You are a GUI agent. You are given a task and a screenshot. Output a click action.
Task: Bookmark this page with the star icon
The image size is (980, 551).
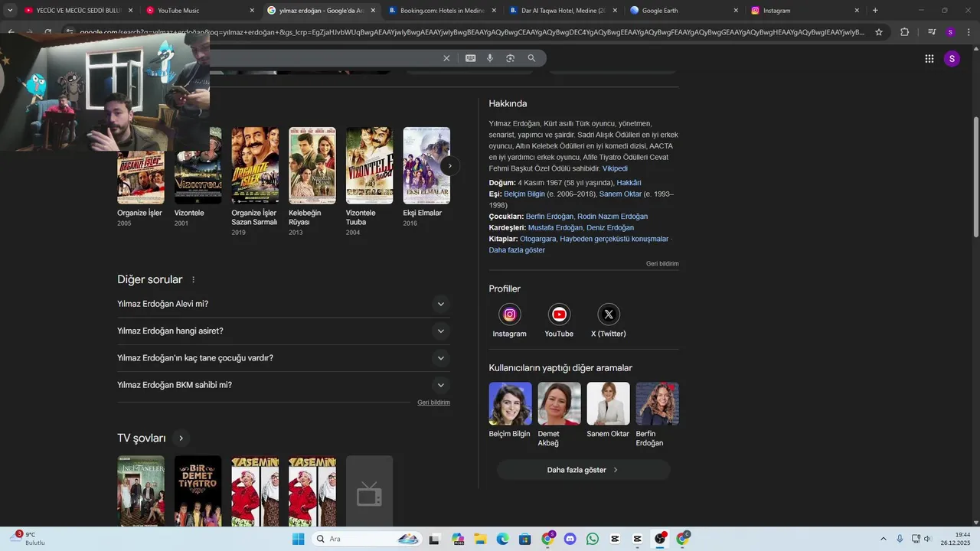(879, 32)
